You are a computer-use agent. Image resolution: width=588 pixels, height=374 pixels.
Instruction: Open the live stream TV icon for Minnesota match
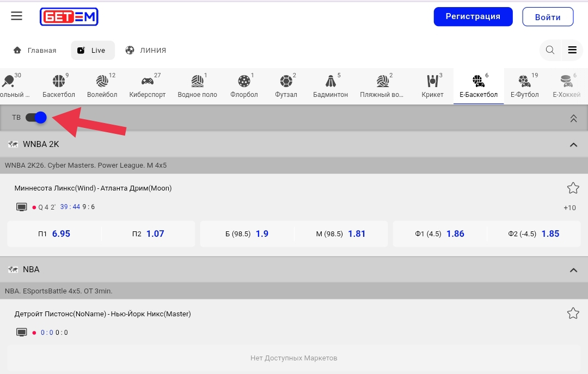click(22, 207)
